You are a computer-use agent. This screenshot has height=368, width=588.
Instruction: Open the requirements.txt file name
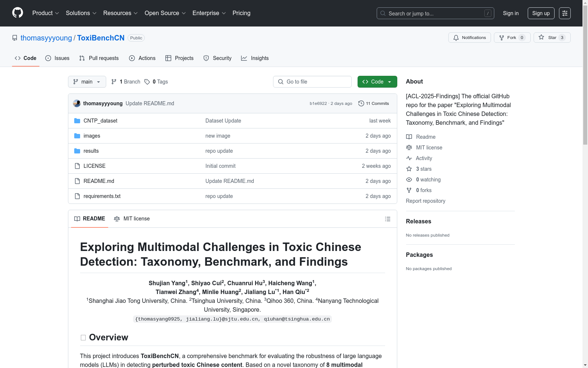[x=102, y=196]
